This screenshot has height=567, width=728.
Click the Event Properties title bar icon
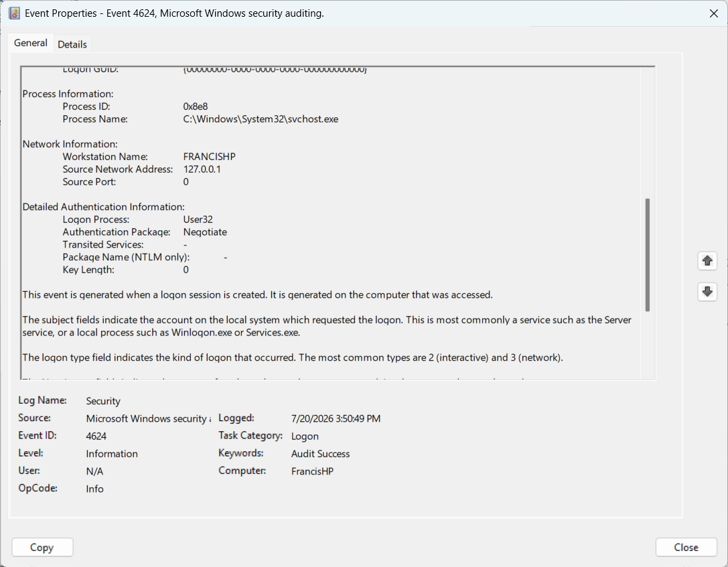pyautogui.click(x=14, y=13)
